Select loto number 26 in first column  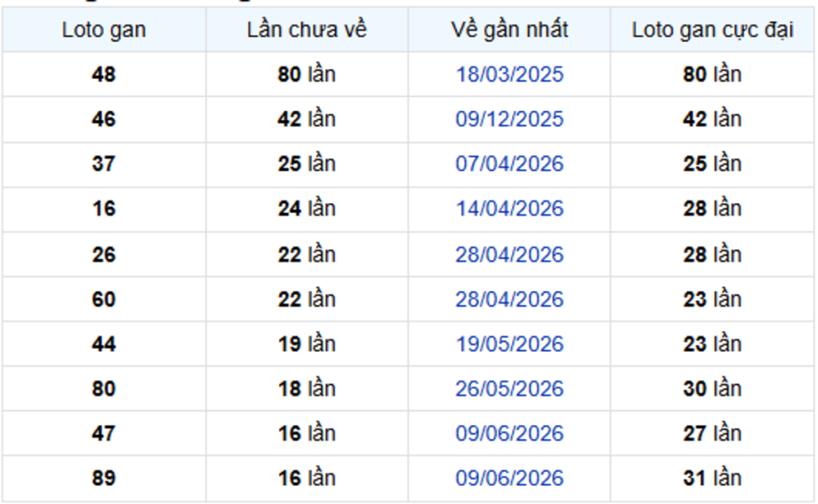tap(104, 255)
